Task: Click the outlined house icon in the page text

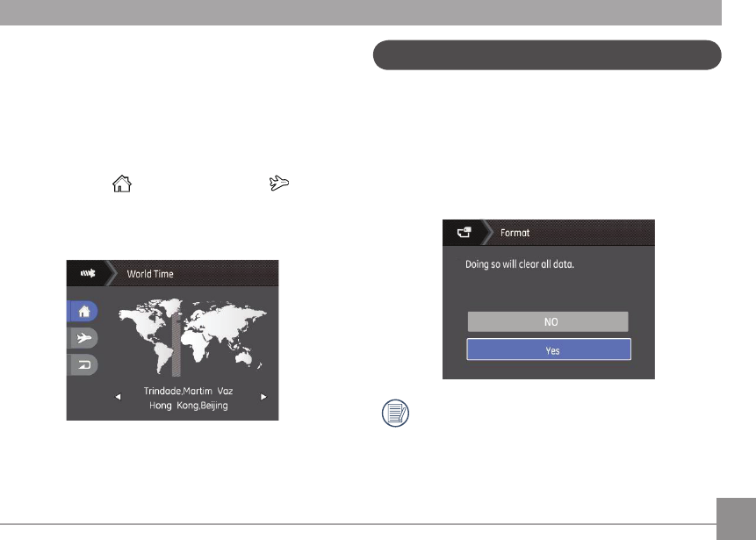Action: pyautogui.click(x=122, y=184)
